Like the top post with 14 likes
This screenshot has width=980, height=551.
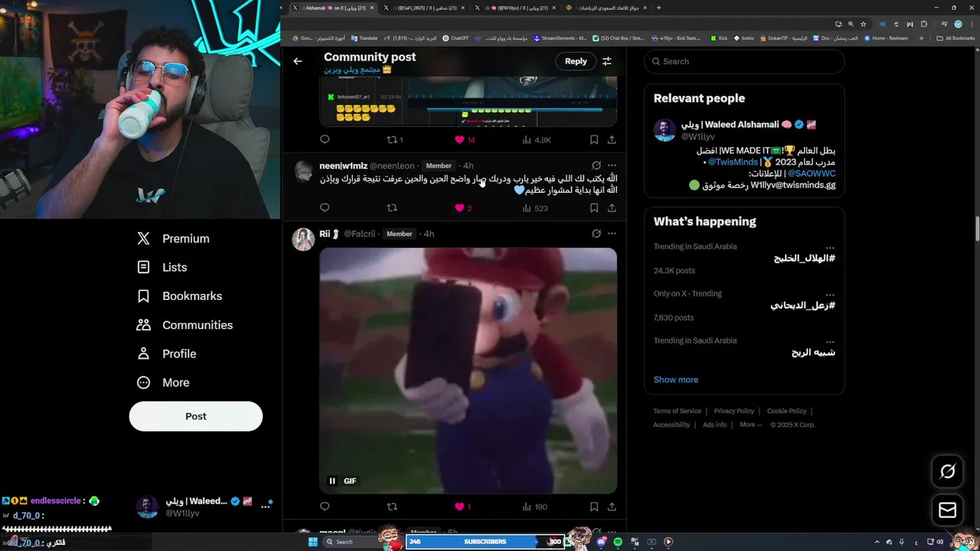(x=465, y=140)
